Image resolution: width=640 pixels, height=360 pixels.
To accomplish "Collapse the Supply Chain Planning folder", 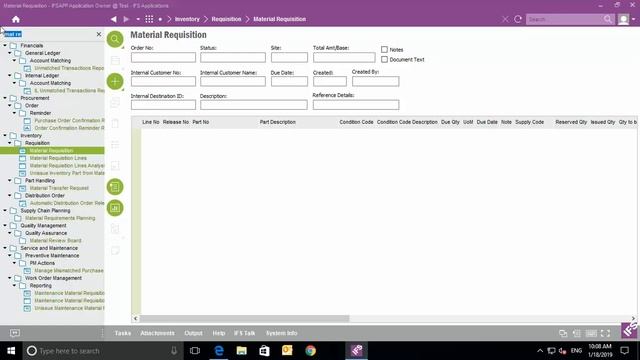I will click(5, 211).
